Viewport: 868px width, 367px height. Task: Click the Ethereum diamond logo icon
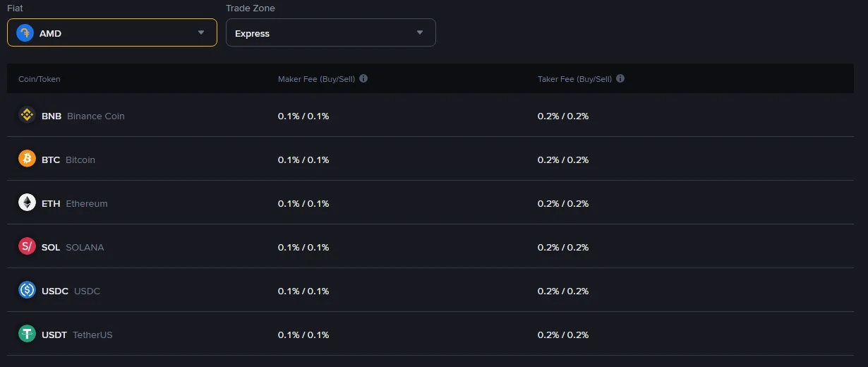pyautogui.click(x=27, y=203)
